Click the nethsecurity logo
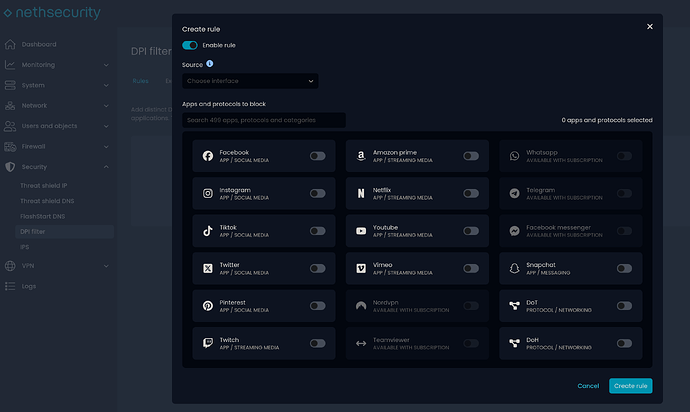Image resolution: width=690 pixels, height=412 pixels. 52,12
